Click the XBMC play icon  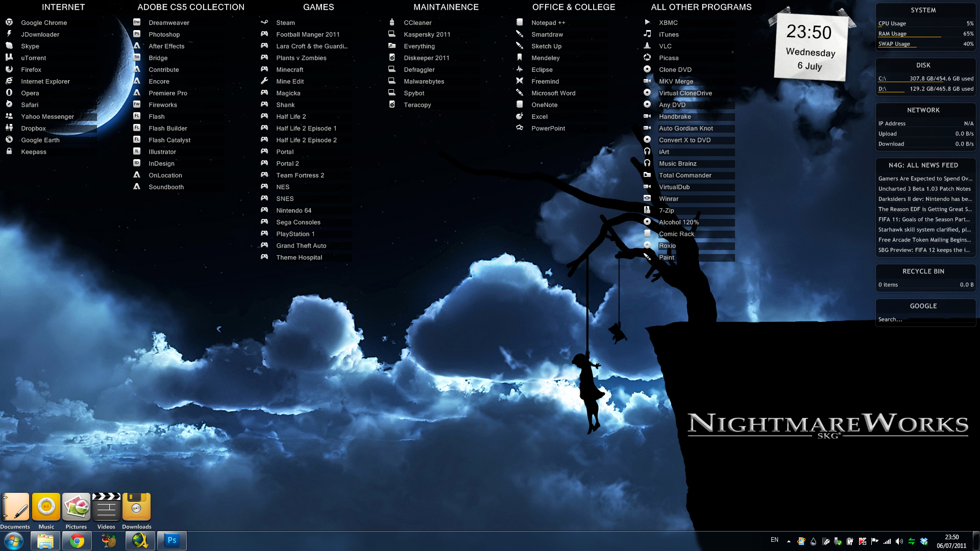pos(647,22)
